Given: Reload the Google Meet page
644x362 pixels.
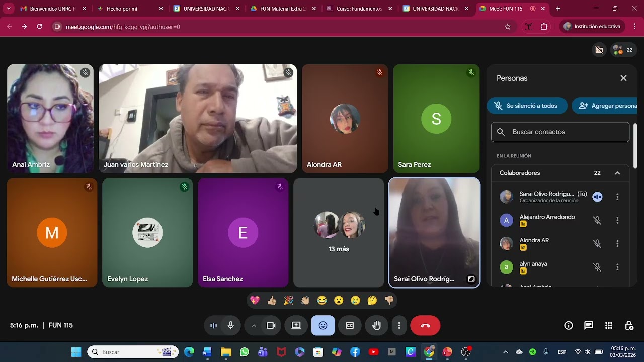Looking at the screenshot, I should 39,27.
